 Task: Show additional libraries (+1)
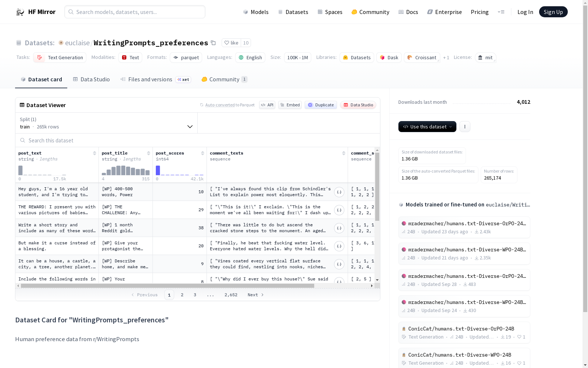pyautogui.click(x=446, y=57)
